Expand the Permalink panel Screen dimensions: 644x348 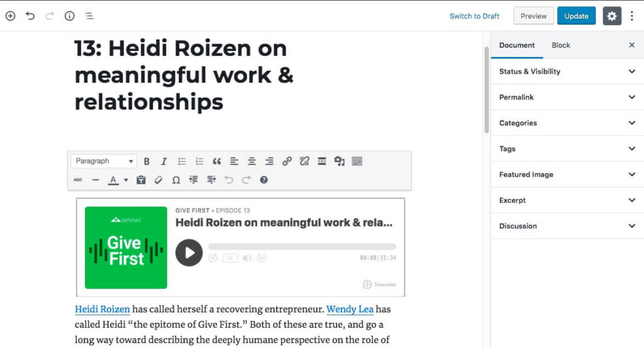pos(567,97)
